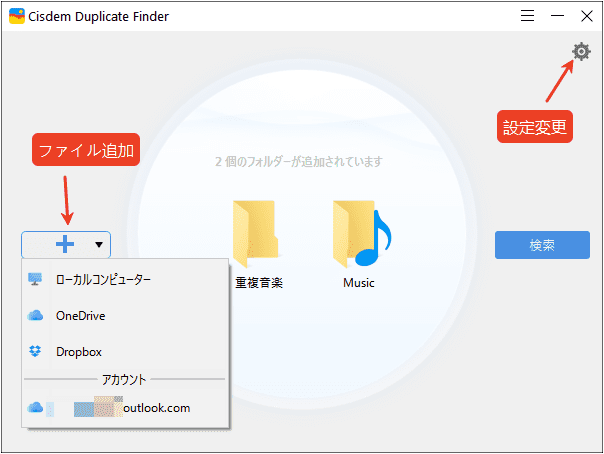Click the account cloud icon beside outlook.com
This screenshot has height=454, width=604.
point(35,407)
